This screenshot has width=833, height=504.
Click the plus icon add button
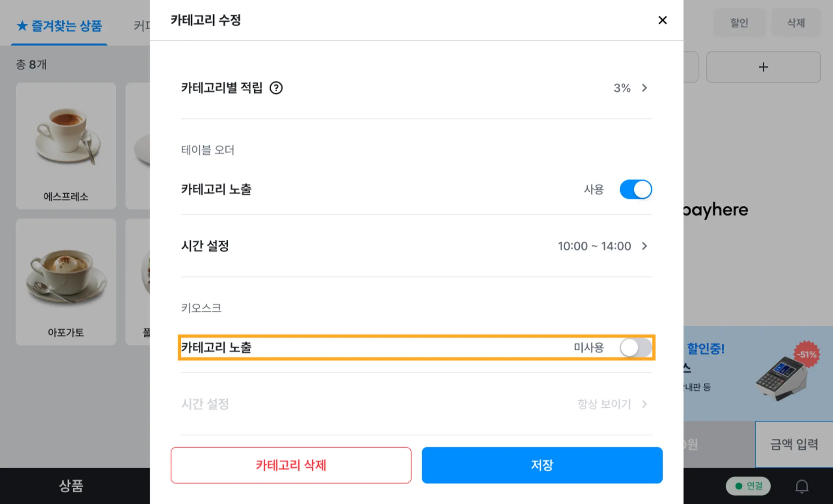[x=763, y=67]
